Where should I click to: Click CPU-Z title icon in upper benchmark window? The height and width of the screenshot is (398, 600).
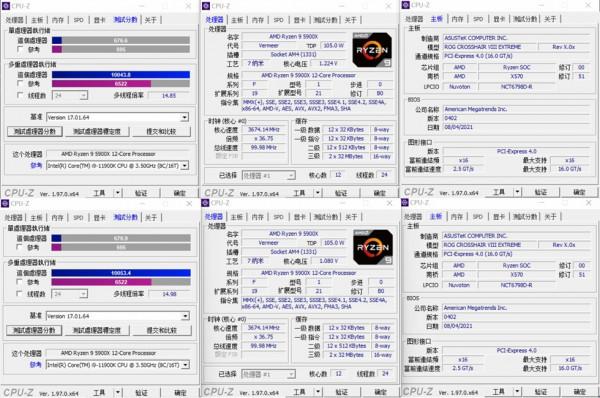click(6, 6)
